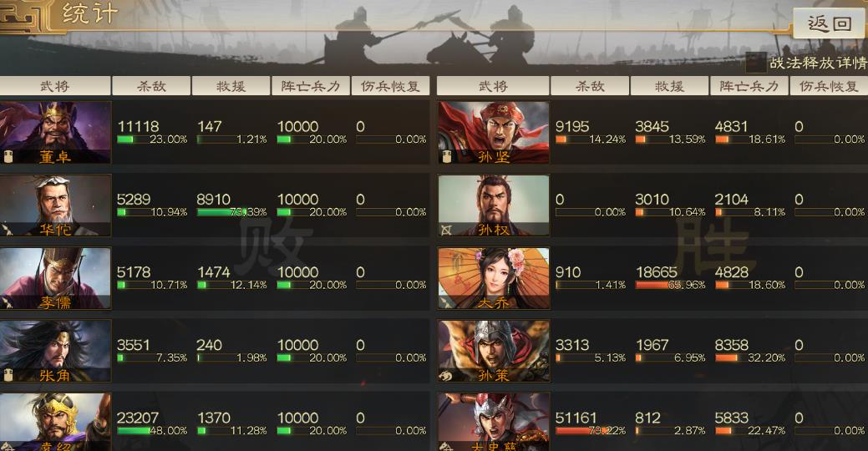
Task: Click the 返回 button
Action: [829, 23]
